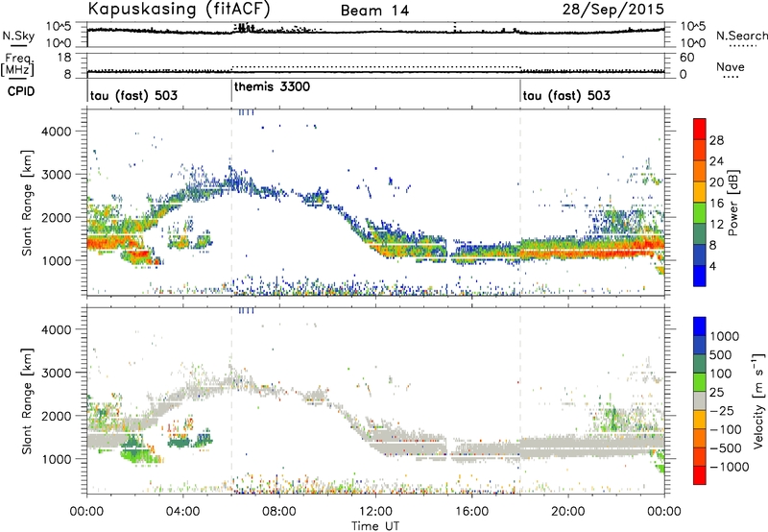
Task: Click the 100 tick on Velocity color bar
Action: coord(722,374)
